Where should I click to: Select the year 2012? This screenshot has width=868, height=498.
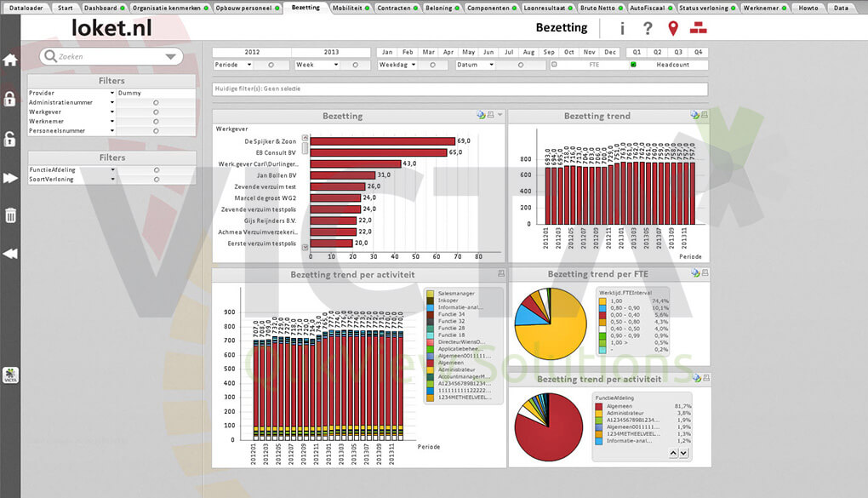point(252,52)
